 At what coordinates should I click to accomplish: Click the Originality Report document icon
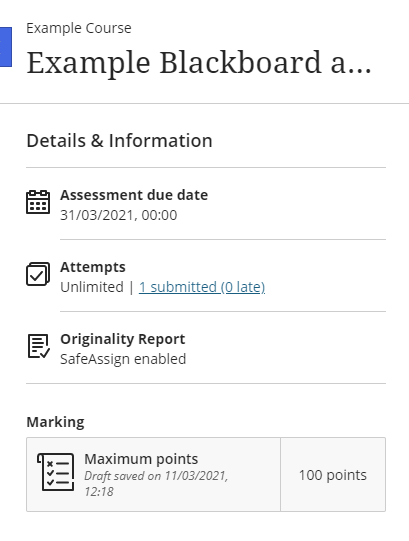point(39,346)
